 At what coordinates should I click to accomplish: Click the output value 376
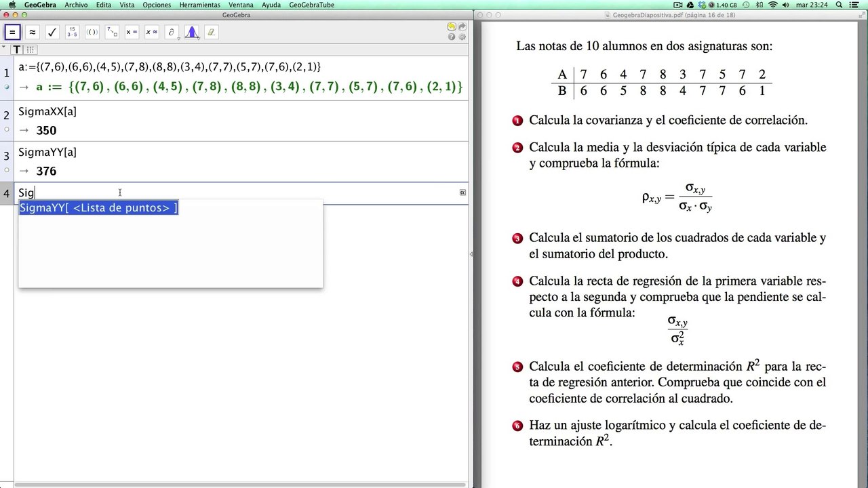tap(46, 171)
